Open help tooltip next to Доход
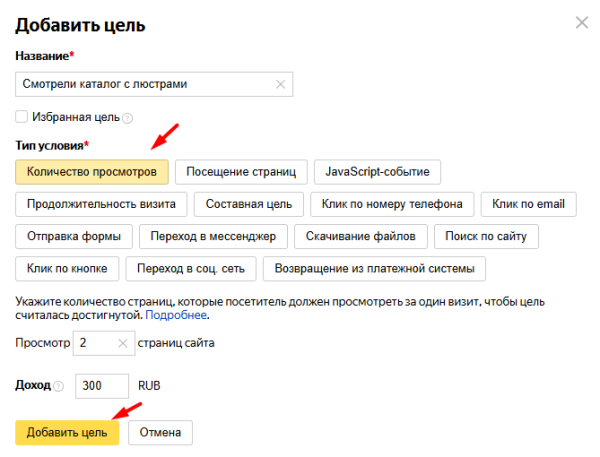Screen dimensions: 600x457 [x=57, y=386]
